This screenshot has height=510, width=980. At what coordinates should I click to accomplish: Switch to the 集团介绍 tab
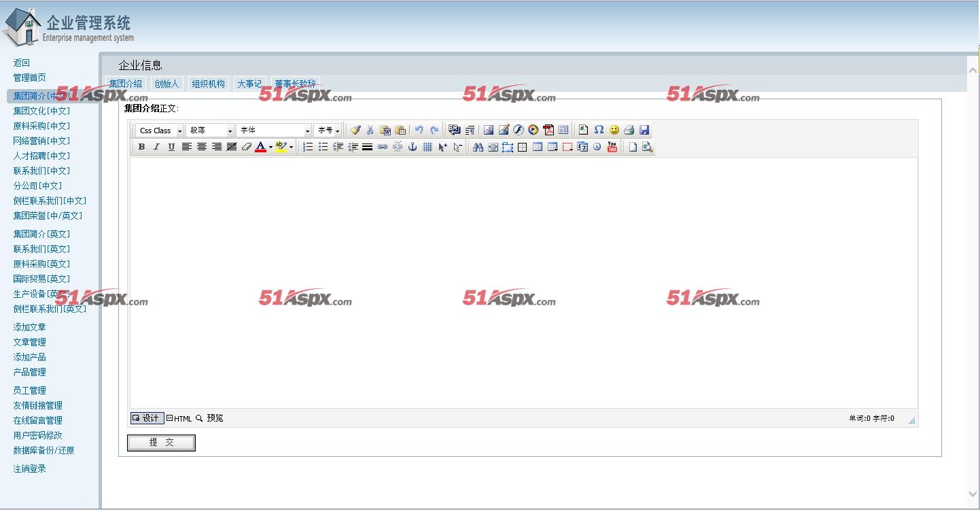point(126,84)
